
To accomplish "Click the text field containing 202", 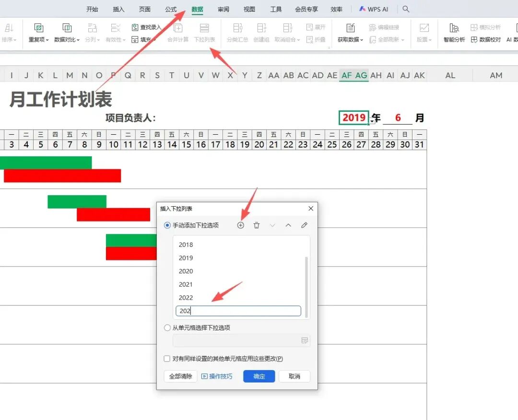I will tap(238, 311).
